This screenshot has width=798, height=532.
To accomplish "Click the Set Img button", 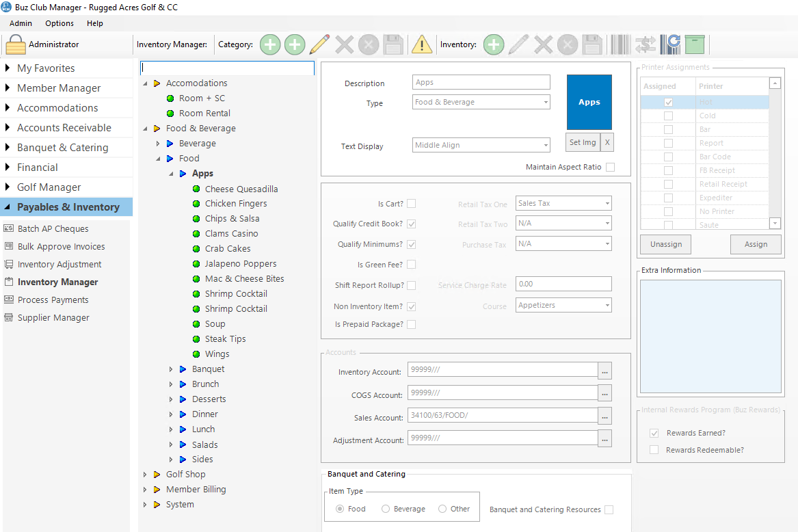I will pos(583,142).
